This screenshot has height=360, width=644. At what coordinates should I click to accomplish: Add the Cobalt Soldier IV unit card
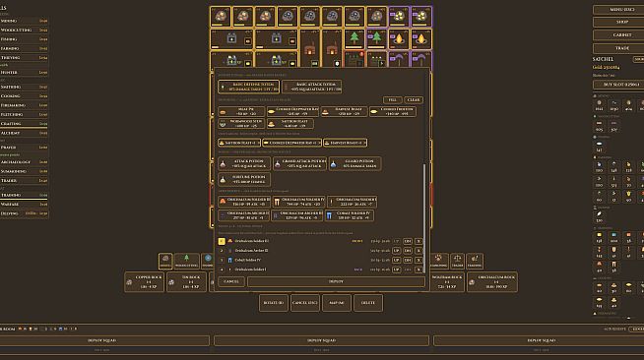[350, 215]
